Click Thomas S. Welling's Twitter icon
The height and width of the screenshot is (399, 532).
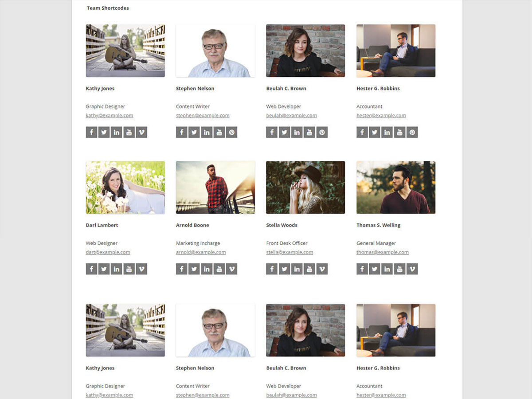pos(375,269)
